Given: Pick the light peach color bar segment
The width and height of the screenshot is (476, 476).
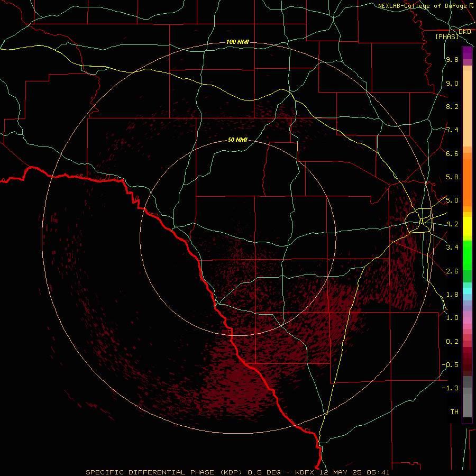Looking at the screenshot, I should click(x=467, y=108).
